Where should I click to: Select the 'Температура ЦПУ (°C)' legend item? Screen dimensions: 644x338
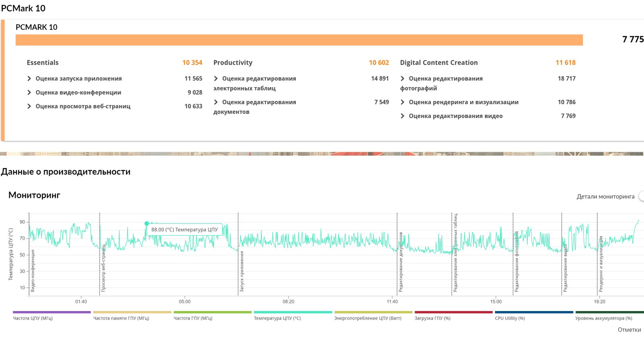[277, 318]
